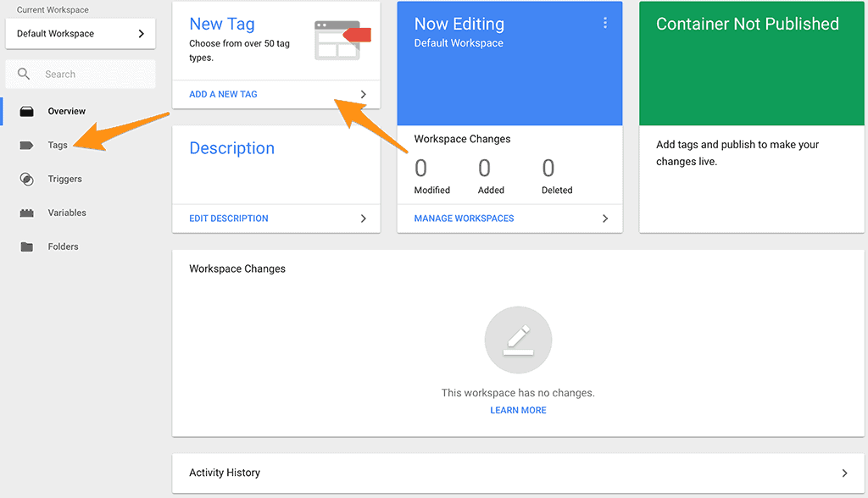Open Triggers in the sidebar
This screenshot has height=498, width=868.
point(64,179)
